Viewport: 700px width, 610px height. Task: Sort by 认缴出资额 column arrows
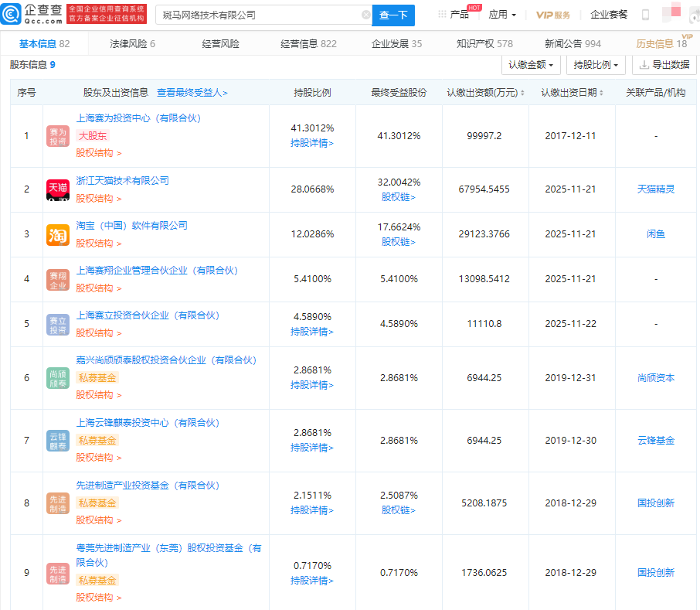pyautogui.click(x=522, y=93)
